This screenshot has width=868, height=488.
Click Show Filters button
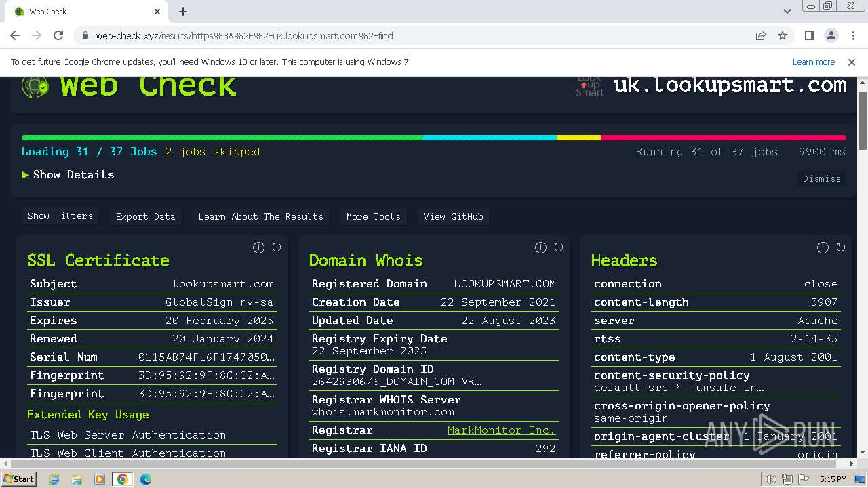(x=60, y=216)
